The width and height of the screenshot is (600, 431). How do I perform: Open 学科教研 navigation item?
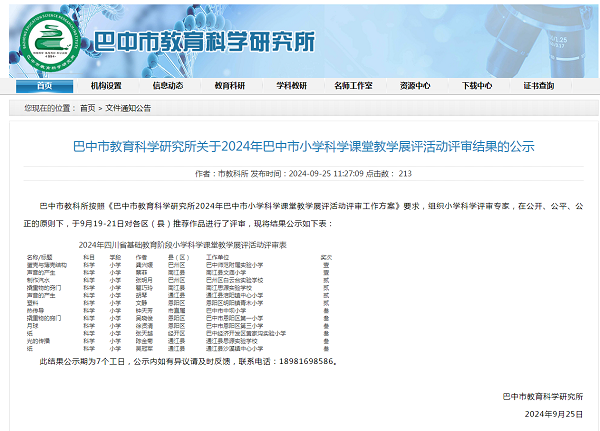(291, 86)
